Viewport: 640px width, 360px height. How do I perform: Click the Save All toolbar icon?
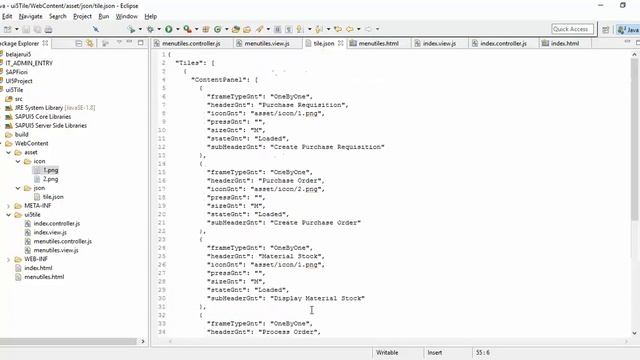coord(37,29)
